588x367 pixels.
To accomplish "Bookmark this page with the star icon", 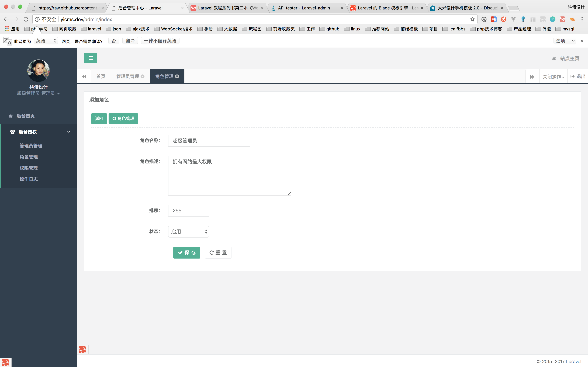I will (472, 19).
